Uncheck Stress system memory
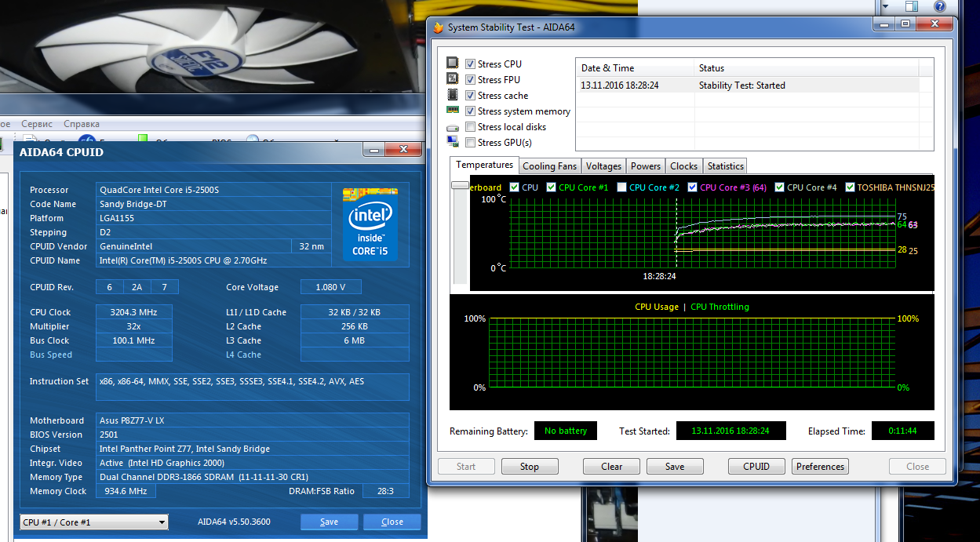Screen dimensions: 980x542 coord(470,111)
